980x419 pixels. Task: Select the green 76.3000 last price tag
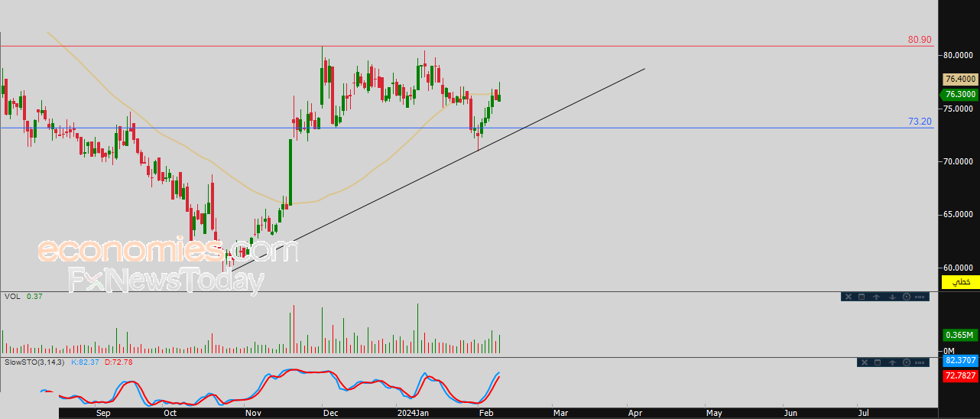960,94
